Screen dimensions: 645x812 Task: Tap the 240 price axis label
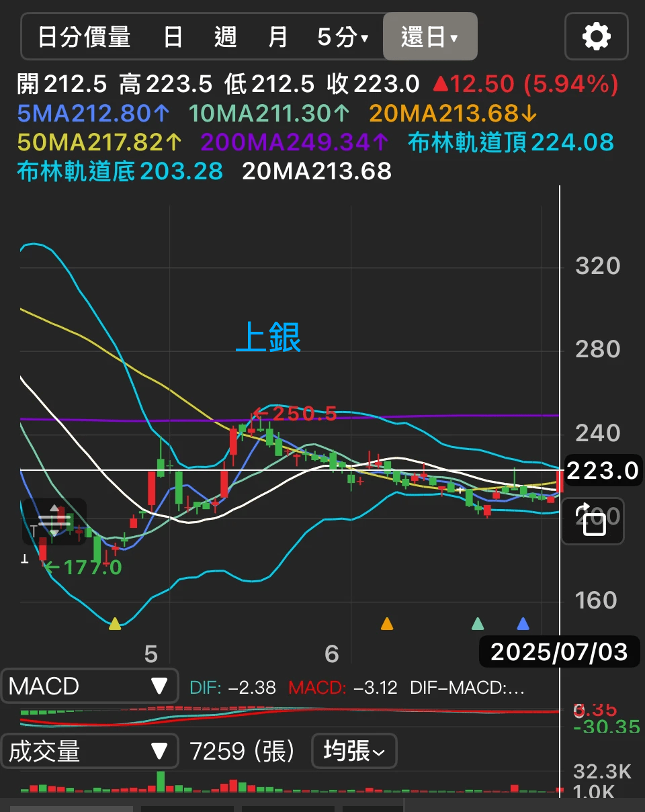pos(598,433)
